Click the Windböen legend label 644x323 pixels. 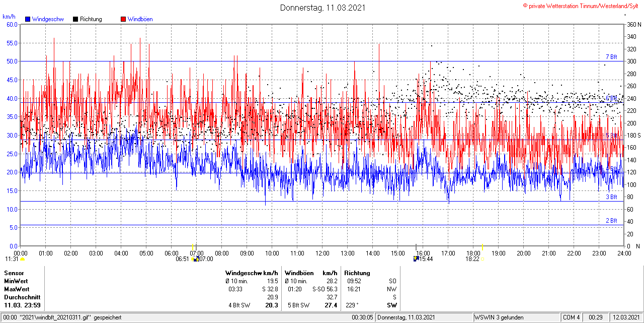[140, 19]
